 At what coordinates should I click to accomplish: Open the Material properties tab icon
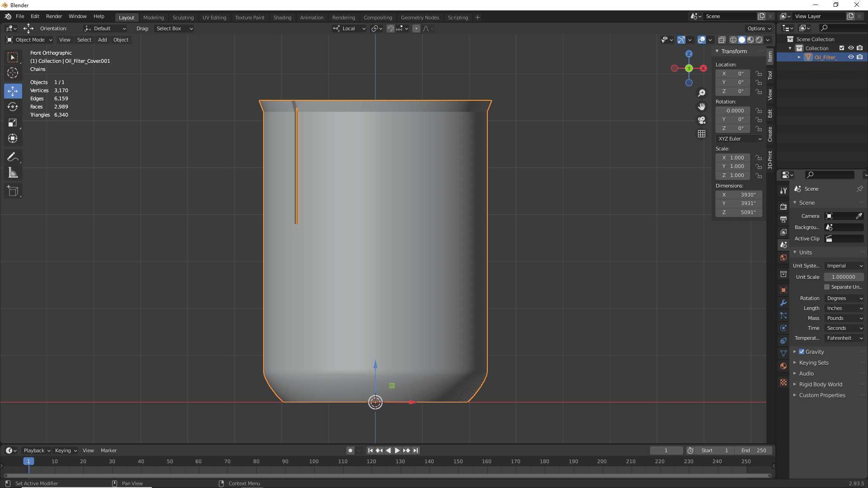click(783, 366)
